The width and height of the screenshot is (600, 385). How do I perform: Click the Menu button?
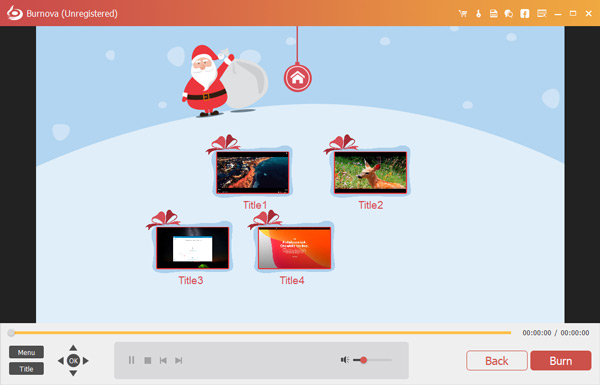click(26, 352)
